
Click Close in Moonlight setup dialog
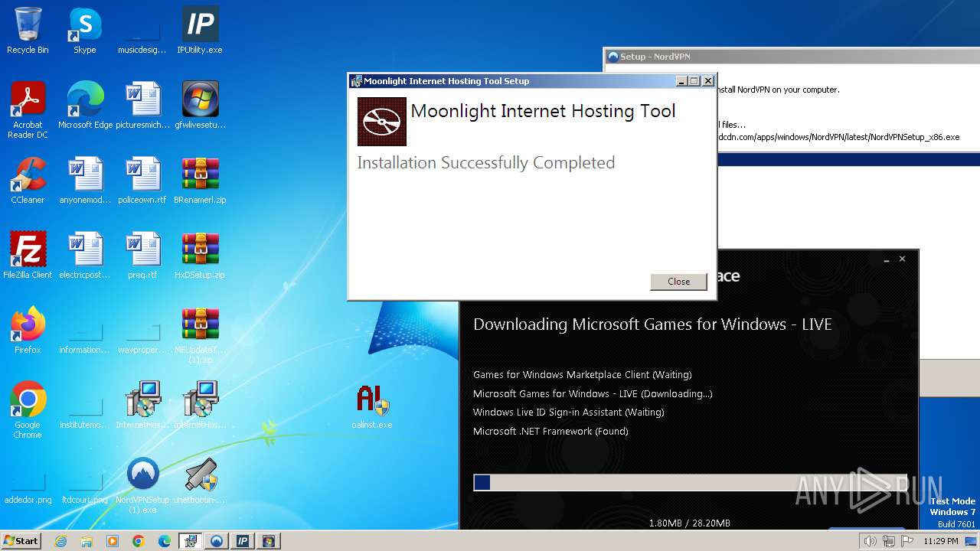(x=678, y=282)
